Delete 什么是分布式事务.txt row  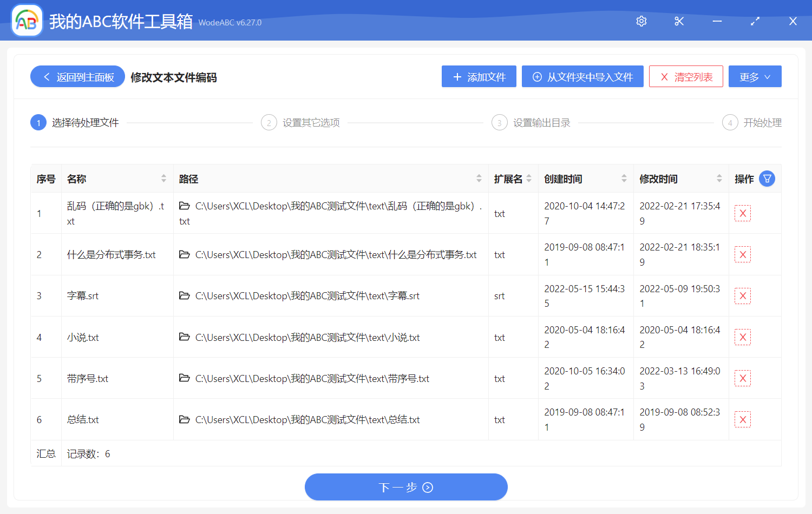coord(742,254)
